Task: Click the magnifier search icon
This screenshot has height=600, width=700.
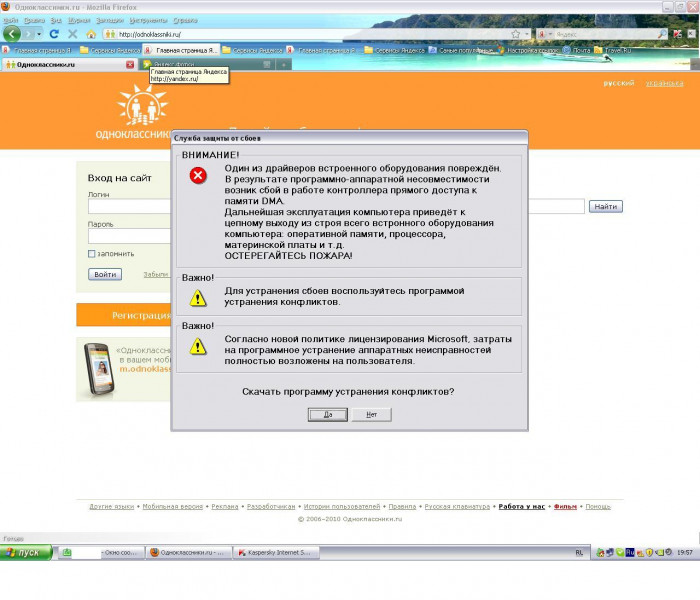Action: point(662,34)
